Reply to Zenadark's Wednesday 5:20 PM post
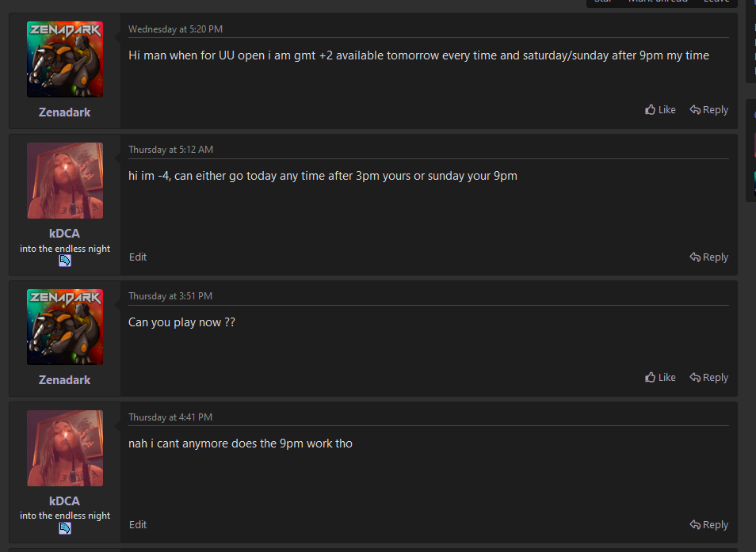 [708, 110]
